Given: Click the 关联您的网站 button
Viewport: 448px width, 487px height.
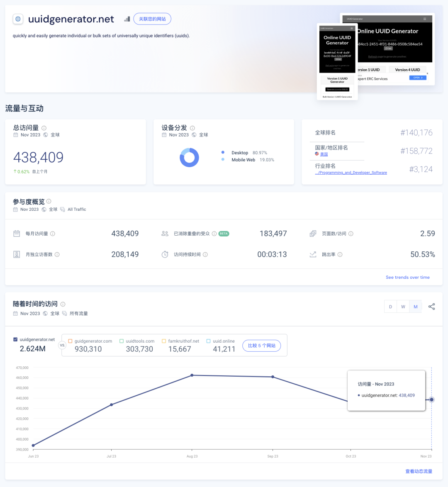Looking at the screenshot, I should click(152, 19).
